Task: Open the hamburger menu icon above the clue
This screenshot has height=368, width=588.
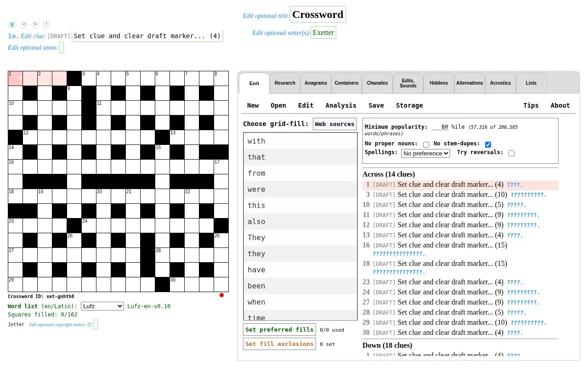Action: [12, 24]
